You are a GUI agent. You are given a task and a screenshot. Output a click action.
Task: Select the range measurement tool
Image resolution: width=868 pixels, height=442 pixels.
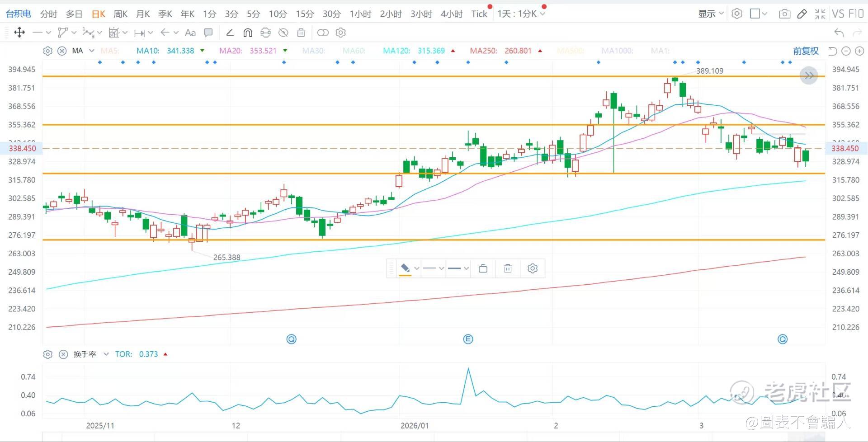[x=139, y=33]
